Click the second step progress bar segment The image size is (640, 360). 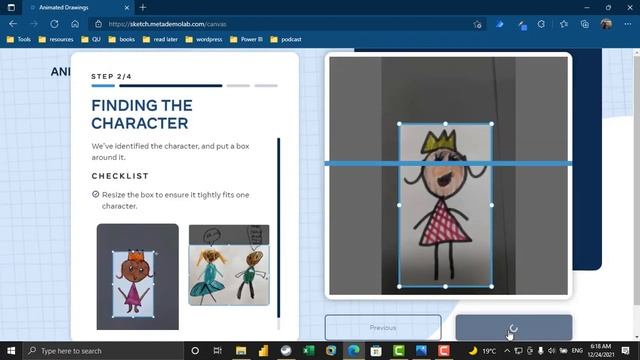[171, 86]
